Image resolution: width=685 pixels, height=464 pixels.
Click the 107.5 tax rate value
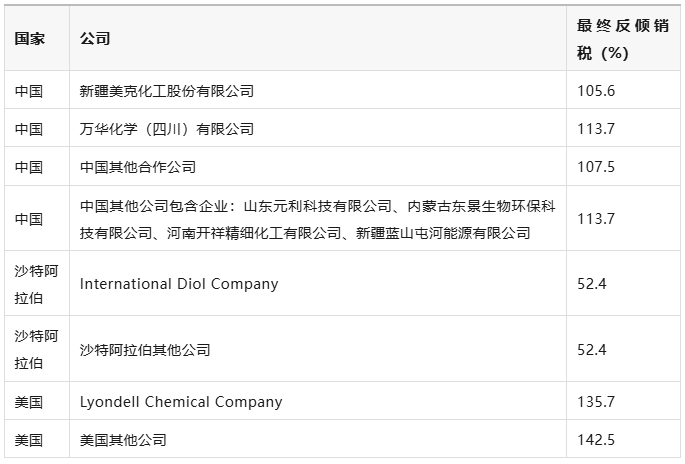pos(596,167)
